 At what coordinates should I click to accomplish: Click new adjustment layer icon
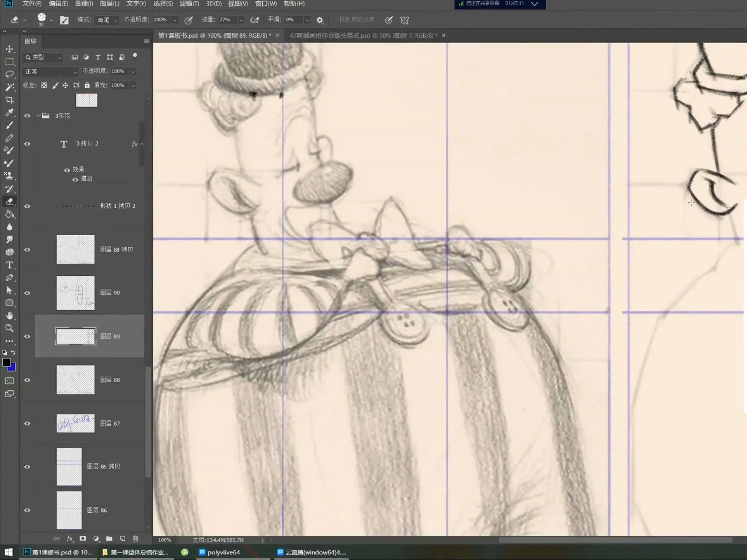(x=96, y=539)
